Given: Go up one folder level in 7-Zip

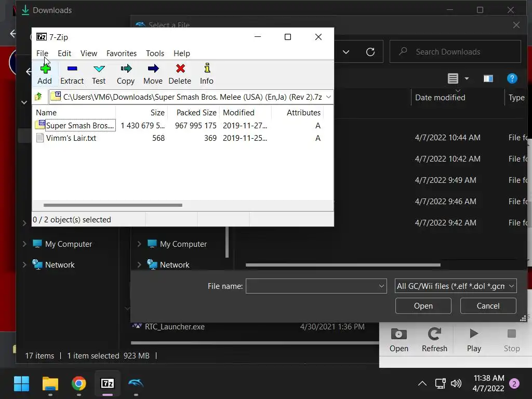Looking at the screenshot, I should [38, 97].
